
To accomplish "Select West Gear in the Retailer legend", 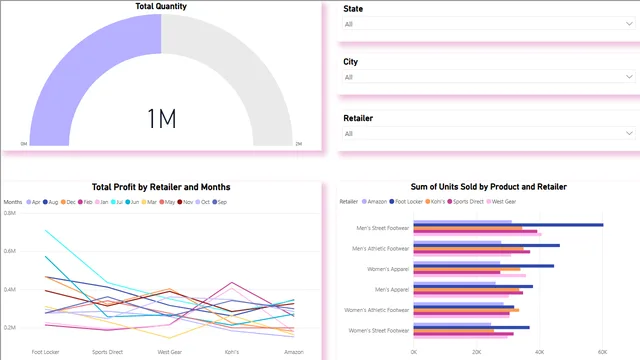I will click(x=501, y=202).
